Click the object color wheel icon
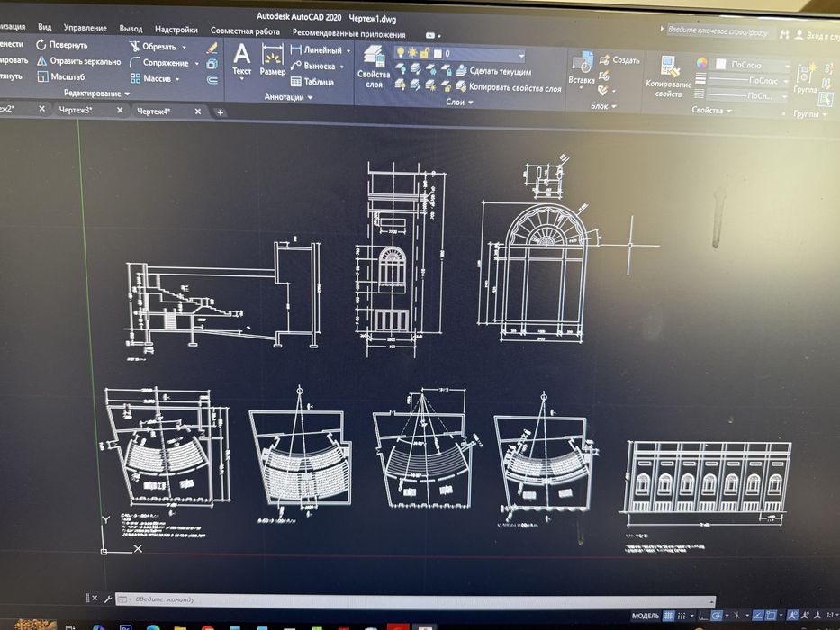The image size is (840, 630). tap(701, 63)
